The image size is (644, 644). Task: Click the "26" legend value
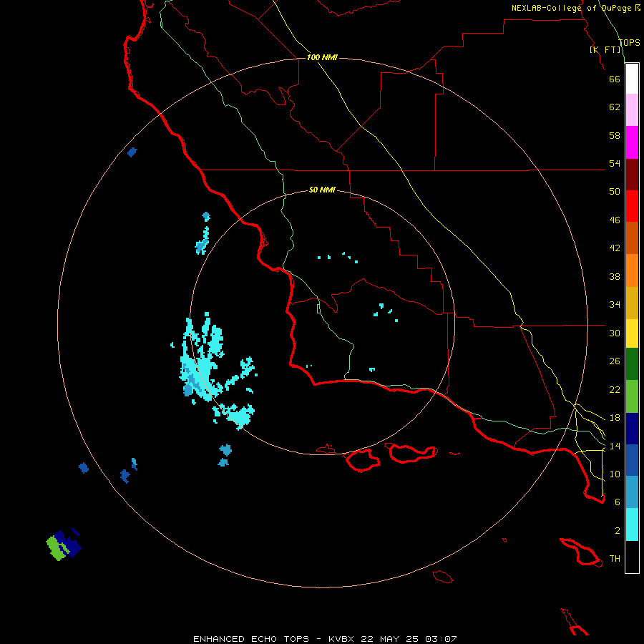615,361
